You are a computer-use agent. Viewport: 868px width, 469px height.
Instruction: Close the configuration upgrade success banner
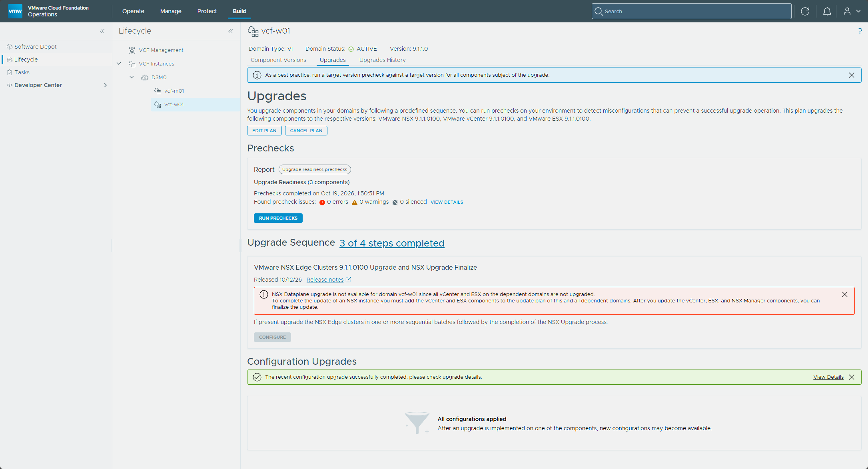pos(852,377)
